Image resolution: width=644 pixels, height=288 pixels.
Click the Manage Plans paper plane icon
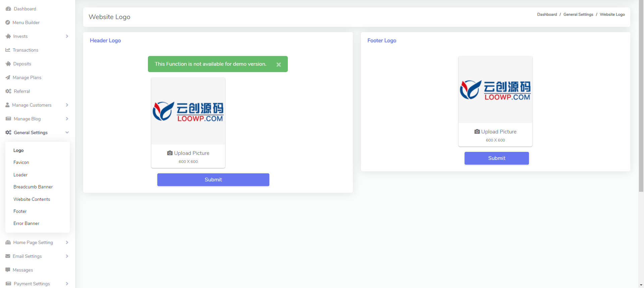[8, 77]
